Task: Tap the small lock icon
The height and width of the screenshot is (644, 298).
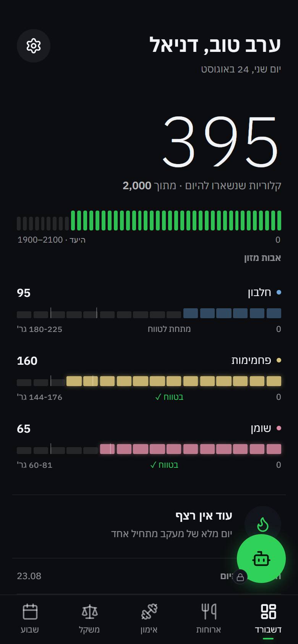Action: point(240,577)
